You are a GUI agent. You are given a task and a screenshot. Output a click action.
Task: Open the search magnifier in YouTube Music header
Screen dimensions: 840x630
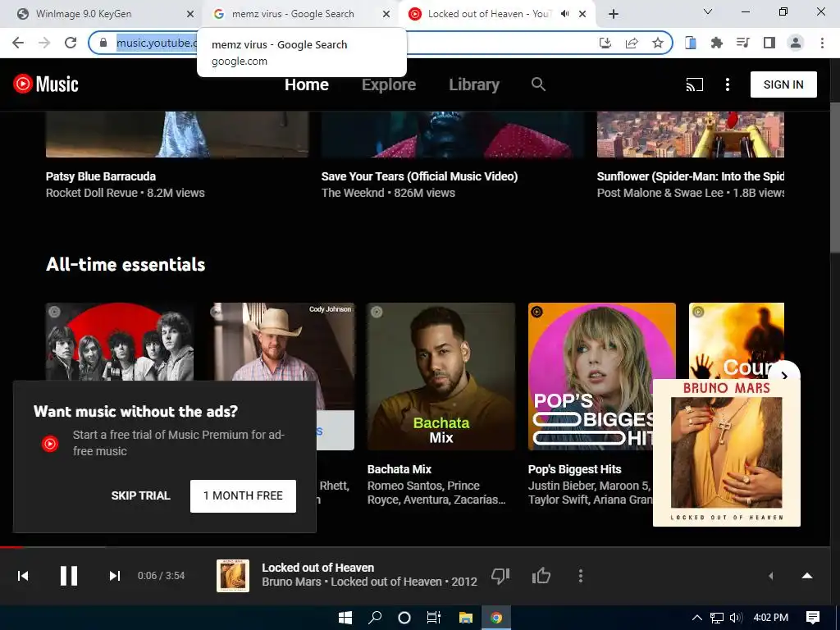(x=538, y=84)
